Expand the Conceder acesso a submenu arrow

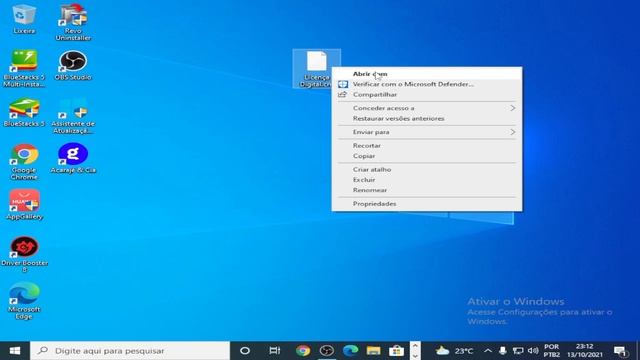tap(513, 108)
